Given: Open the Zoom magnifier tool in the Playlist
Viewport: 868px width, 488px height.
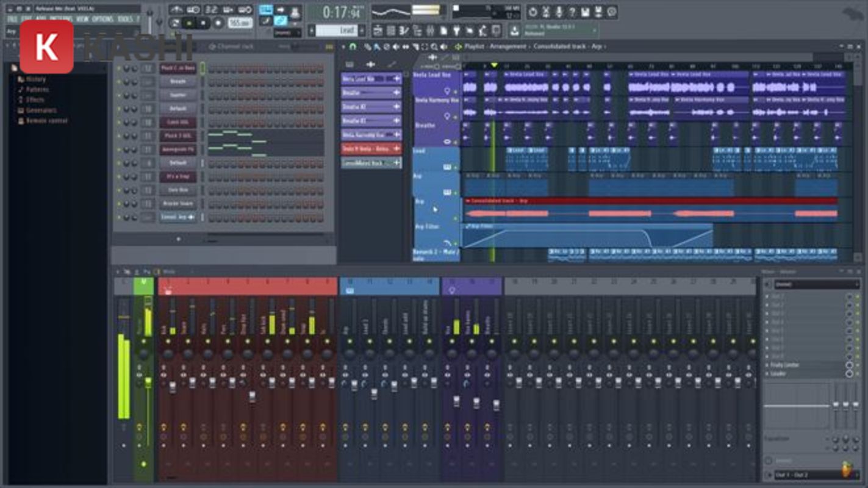Looking at the screenshot, I should pos(434,47).
